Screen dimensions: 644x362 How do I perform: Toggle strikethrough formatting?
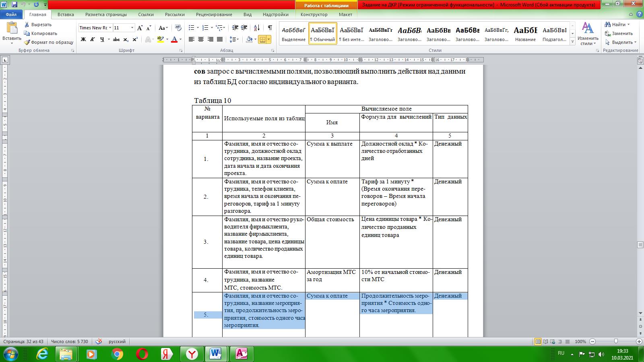(116, 39)
